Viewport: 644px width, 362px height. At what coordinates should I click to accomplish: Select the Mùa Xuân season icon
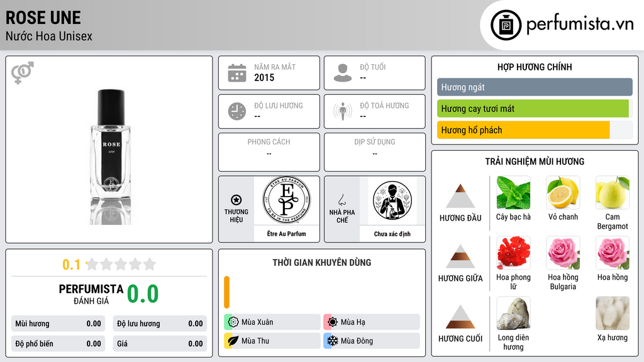[233, 322]
